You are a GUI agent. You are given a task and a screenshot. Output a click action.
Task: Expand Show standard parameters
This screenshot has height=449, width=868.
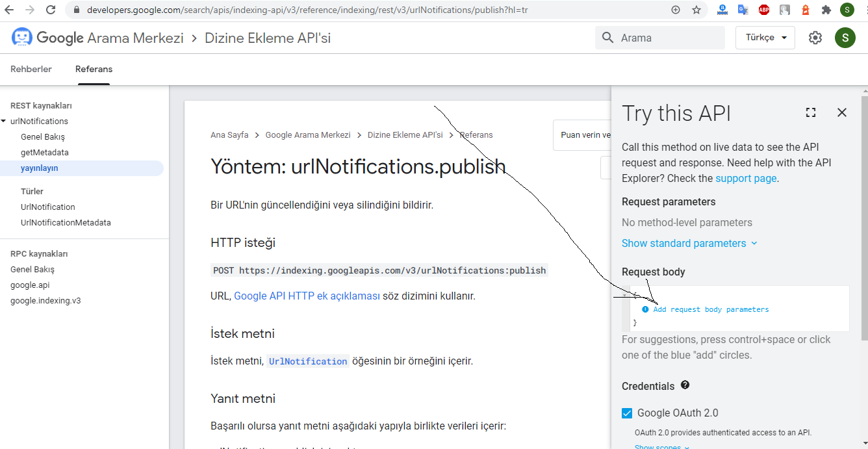690,243
